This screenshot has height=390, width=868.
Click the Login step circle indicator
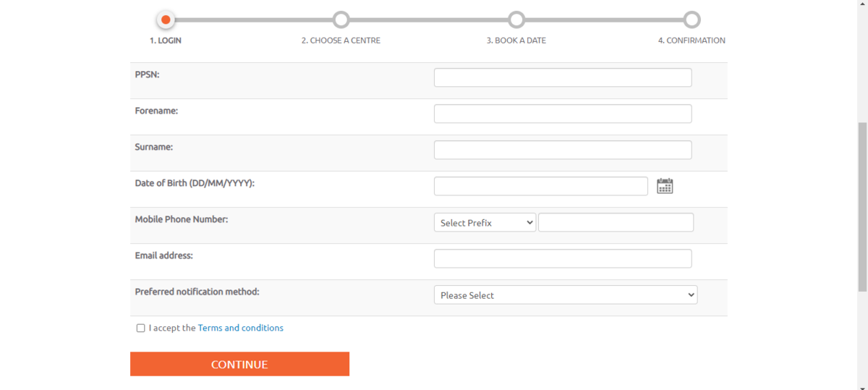(166, 20)
